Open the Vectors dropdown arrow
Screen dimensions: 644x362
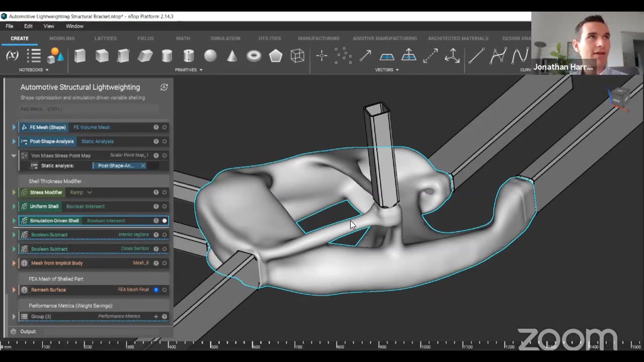pyautogui.click(x=397, y=70)
